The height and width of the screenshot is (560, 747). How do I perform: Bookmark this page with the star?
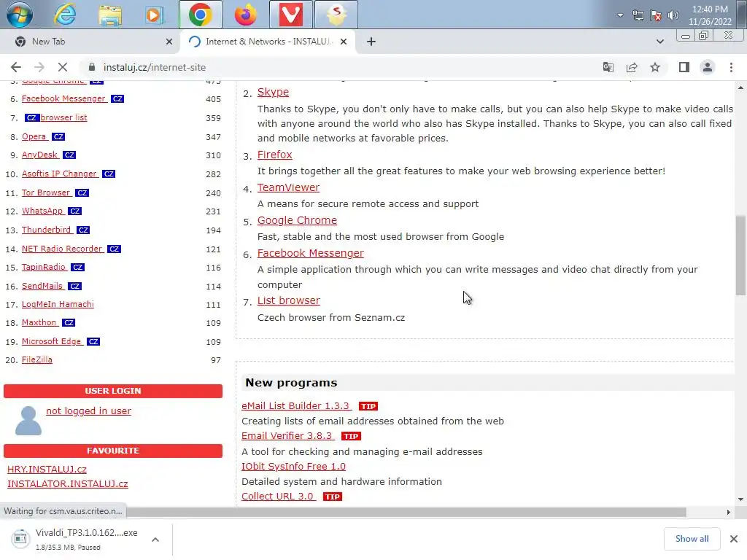[x=655, y=67]
